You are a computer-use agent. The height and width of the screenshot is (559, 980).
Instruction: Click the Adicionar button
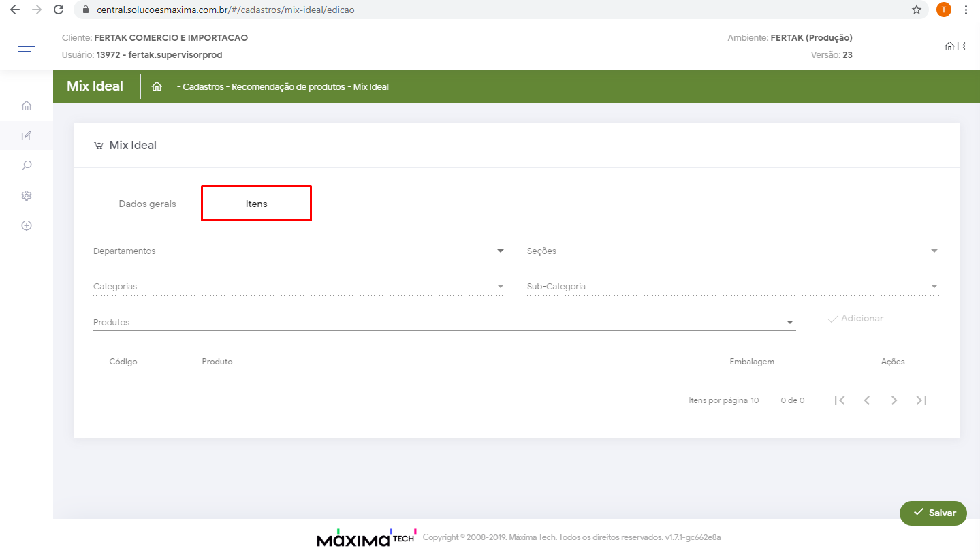point(855,319)
